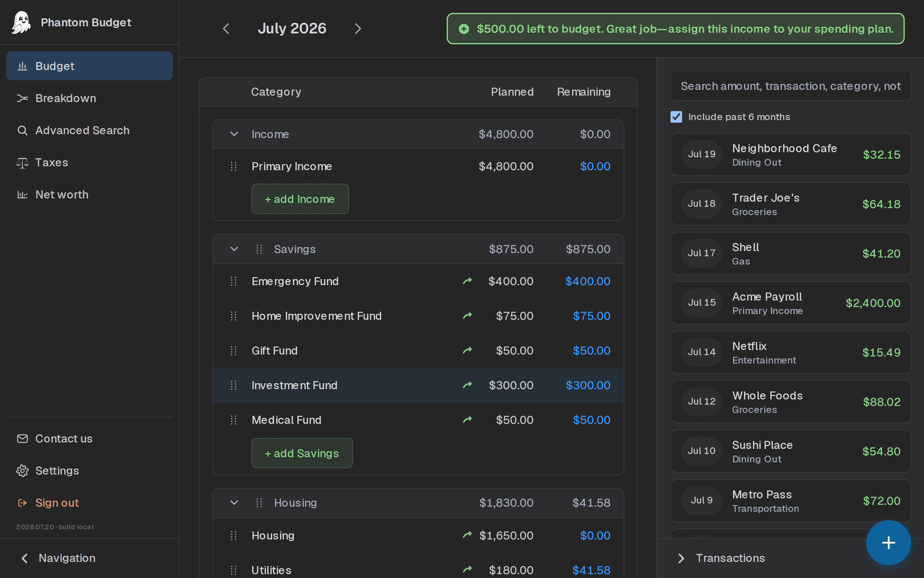Screen dimensions: 924x578
Task: Toggle Include past 6 months checkbox
Action: tap(676, 117)
